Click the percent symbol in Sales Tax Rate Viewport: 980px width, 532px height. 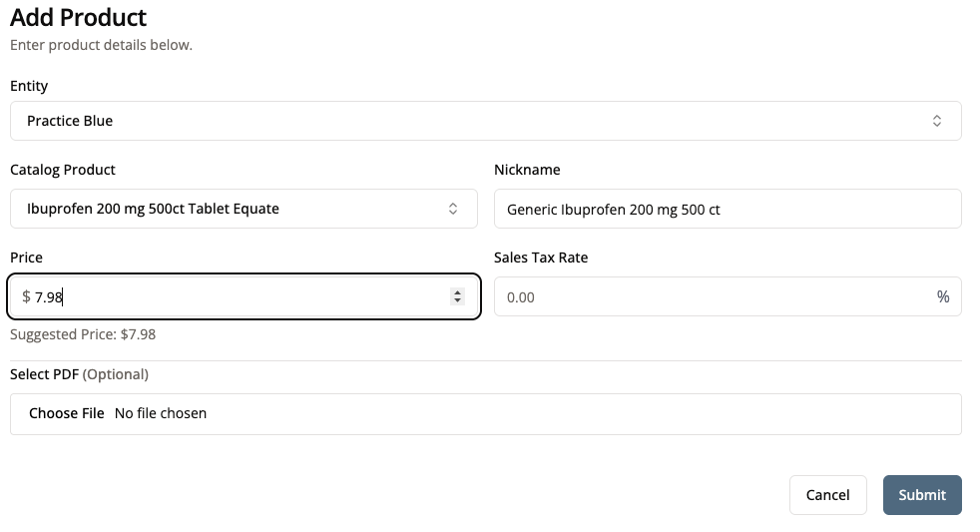(942, 296)
